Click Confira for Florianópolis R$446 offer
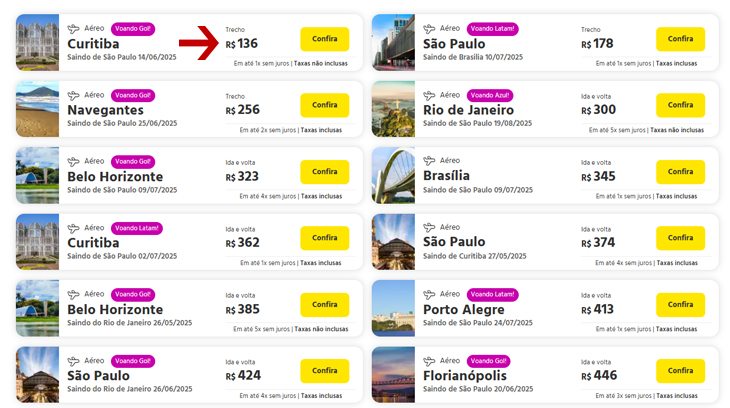 click(680, 371)
